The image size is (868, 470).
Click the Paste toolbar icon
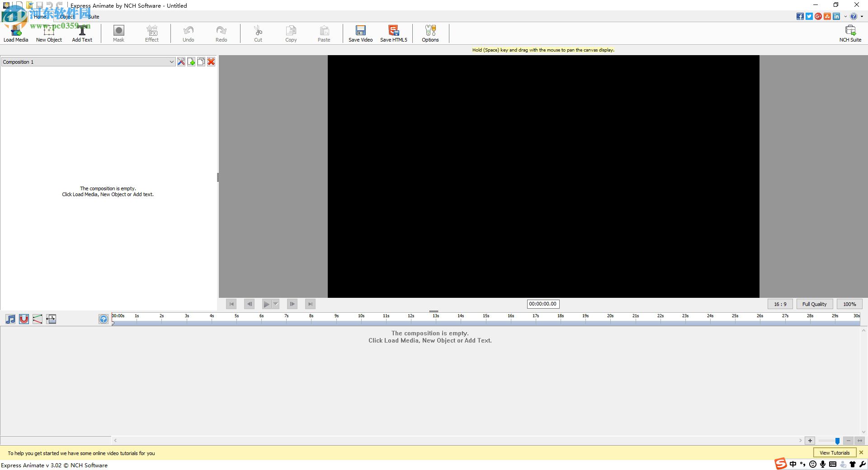[324, 33]
